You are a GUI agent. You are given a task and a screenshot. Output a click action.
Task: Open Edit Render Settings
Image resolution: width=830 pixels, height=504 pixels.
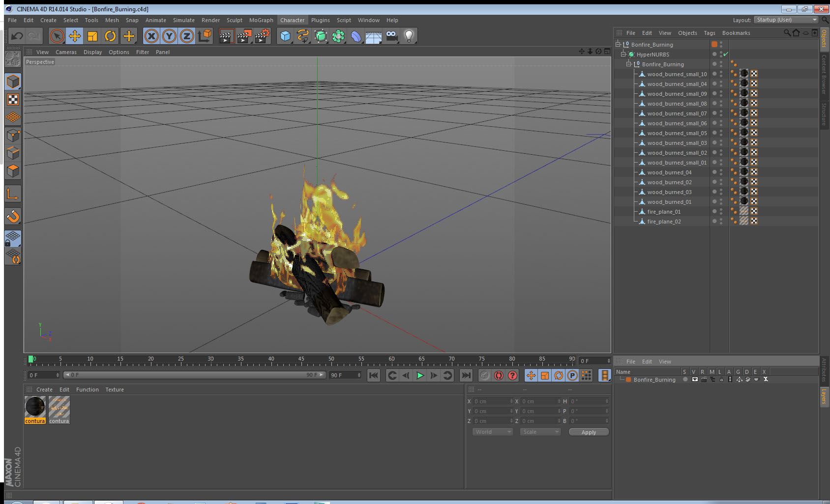pos(263,36)
